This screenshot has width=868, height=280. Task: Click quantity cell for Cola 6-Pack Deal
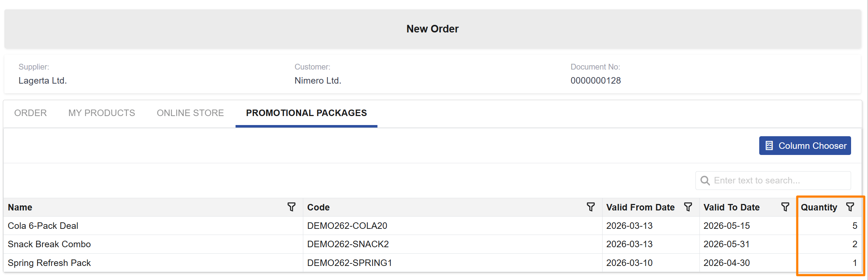828,226
